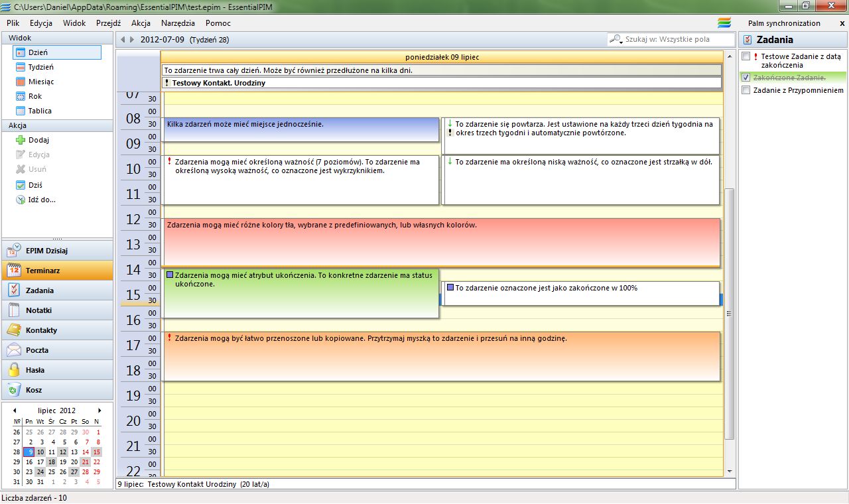Click the Dziś today icon
Screen dimensions: 849x504
point(21,185)
